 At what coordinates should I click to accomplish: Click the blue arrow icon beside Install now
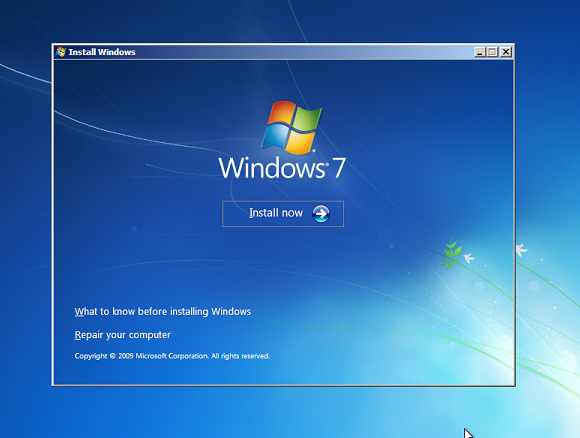[321, 214]
